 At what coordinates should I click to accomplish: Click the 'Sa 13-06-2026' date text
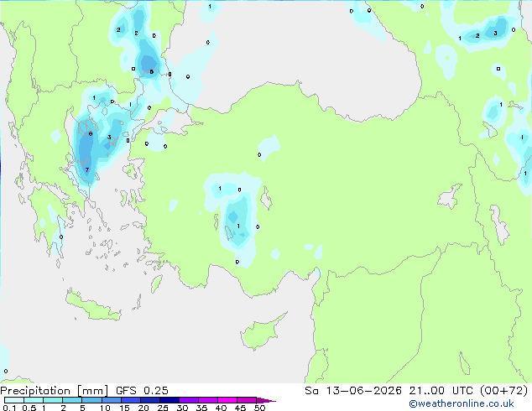353,391
